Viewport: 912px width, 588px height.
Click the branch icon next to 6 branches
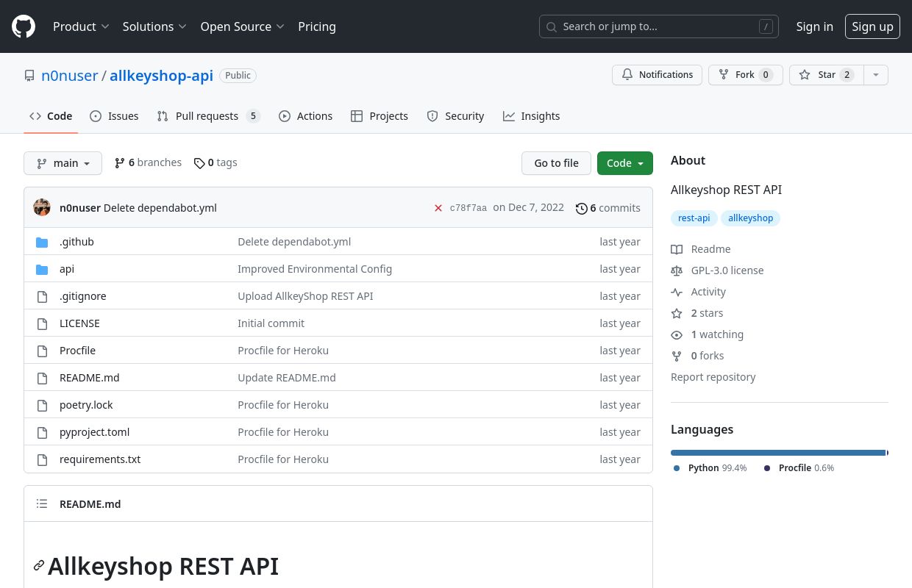(120, 162)
